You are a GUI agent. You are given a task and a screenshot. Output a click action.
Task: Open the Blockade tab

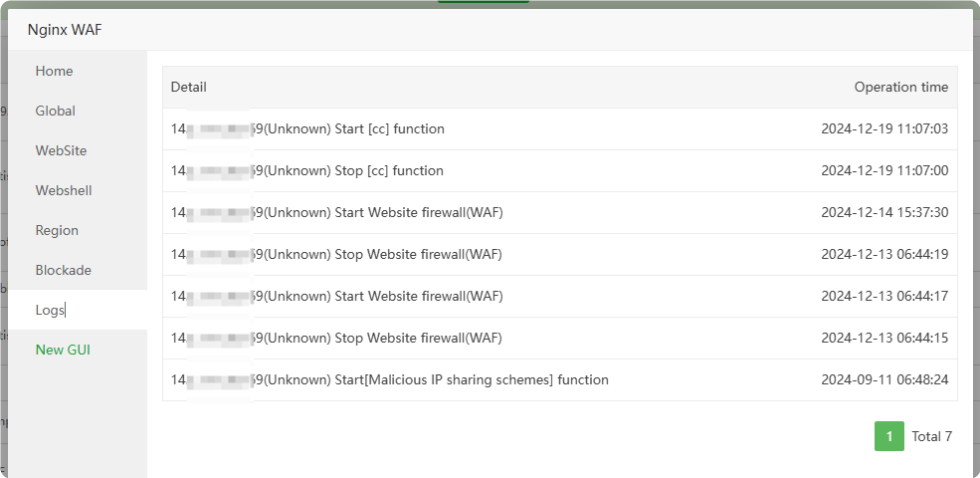pyautogui.click(x=63, y=271)
